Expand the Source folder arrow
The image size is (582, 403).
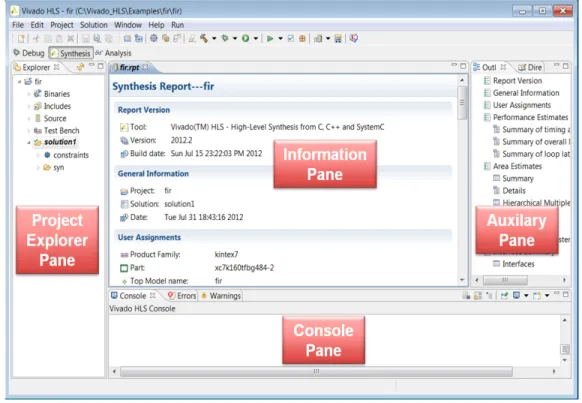click(29, 118)
